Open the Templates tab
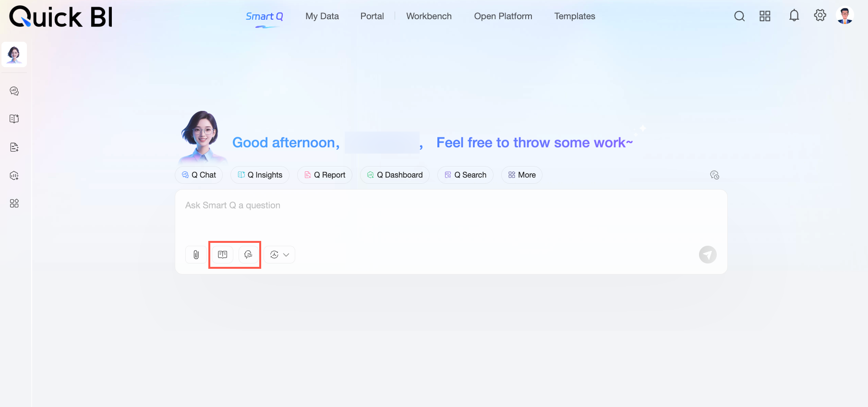 pos(575,16)
